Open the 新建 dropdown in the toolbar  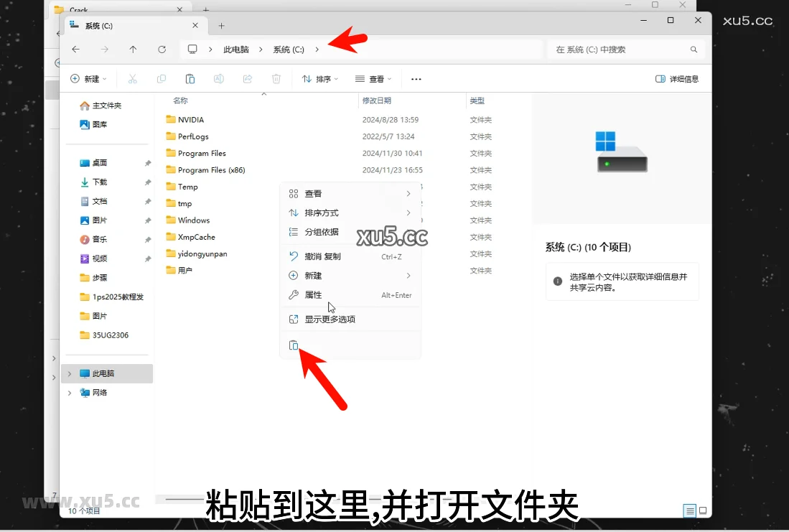[88, 79]
